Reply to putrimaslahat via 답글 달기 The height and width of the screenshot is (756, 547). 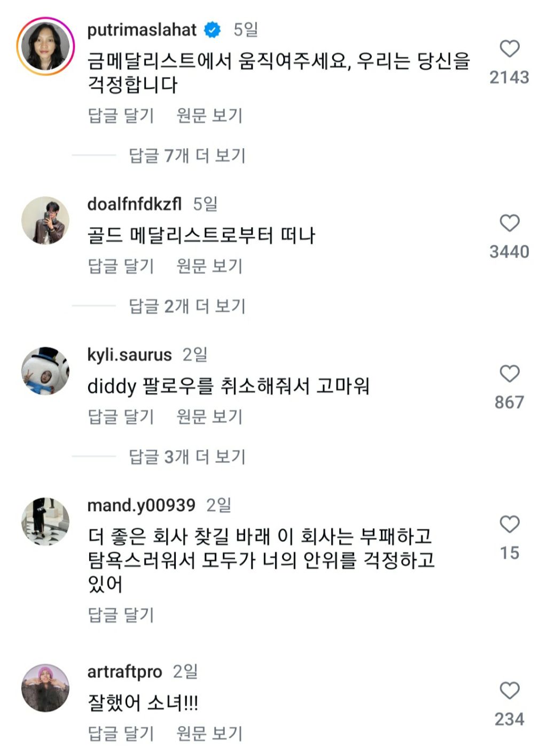[x=121, y=115]
